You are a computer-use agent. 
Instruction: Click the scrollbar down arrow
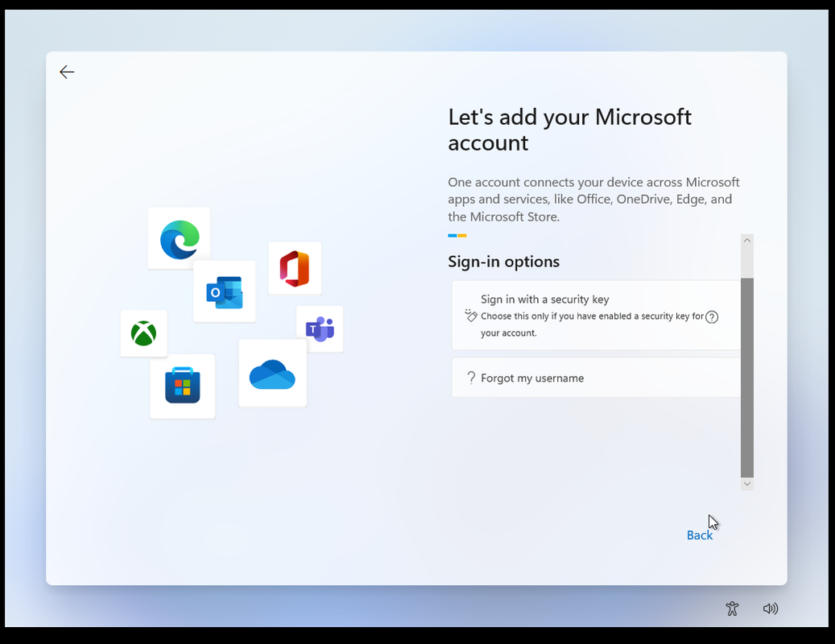click(746, 483)
